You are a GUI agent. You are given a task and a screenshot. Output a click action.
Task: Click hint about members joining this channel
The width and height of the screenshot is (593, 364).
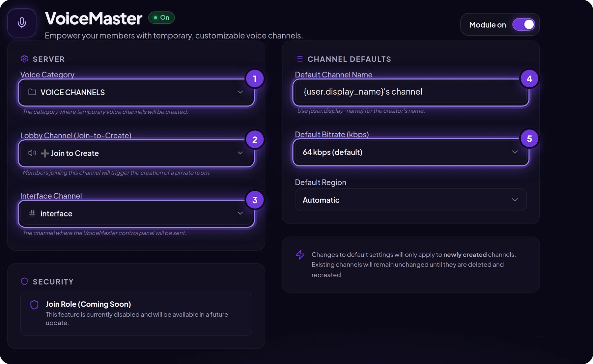coord(117,173)
